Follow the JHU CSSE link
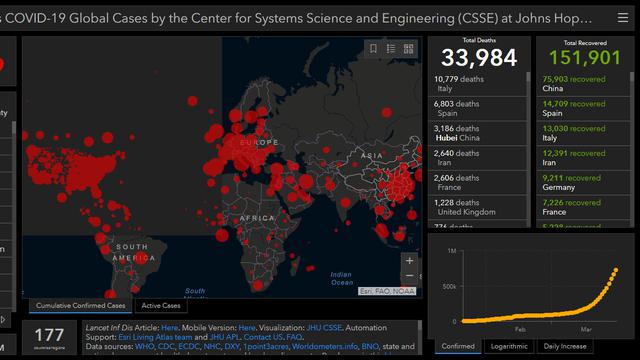Screen dimensions: 640x360 [x=325, y=328]
